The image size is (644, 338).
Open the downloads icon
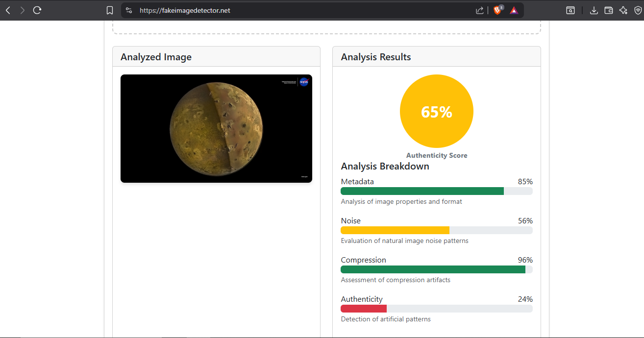(x=594, y=10)
